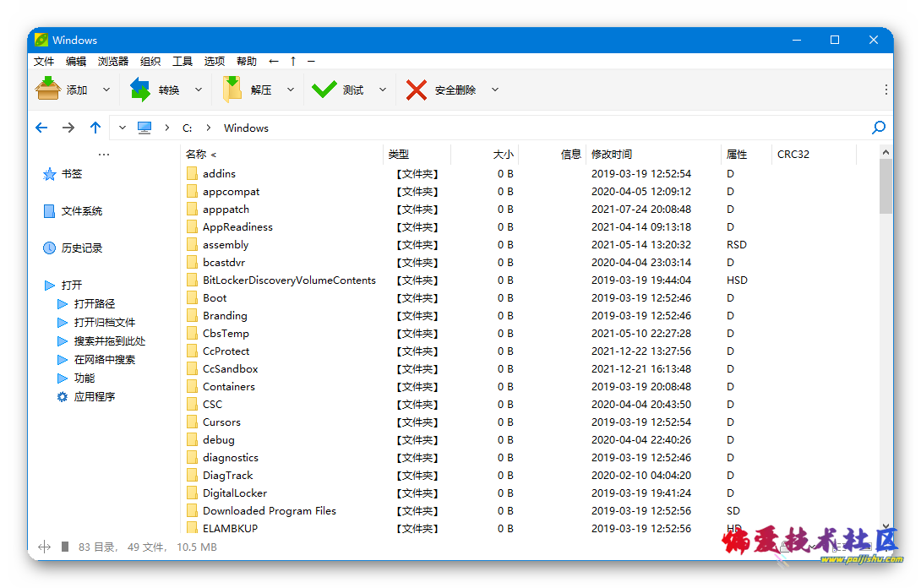
Task: Open the 浏览器 menu
Action: click(x=113, y=61)
